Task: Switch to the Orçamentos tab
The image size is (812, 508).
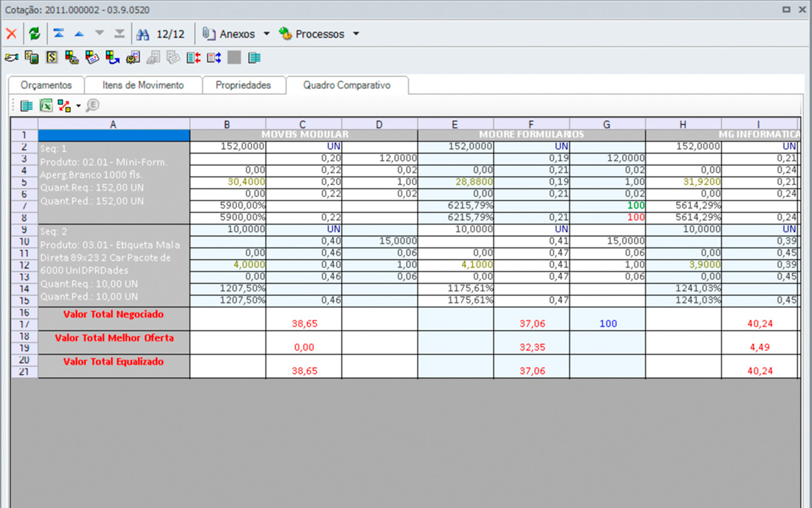Action: tap(46, 85)
